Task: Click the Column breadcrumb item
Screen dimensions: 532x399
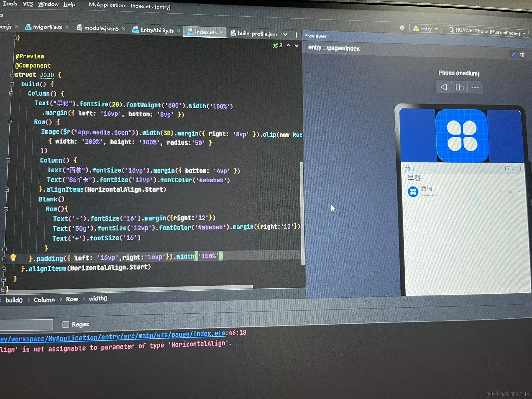Action: coord(44,300)
